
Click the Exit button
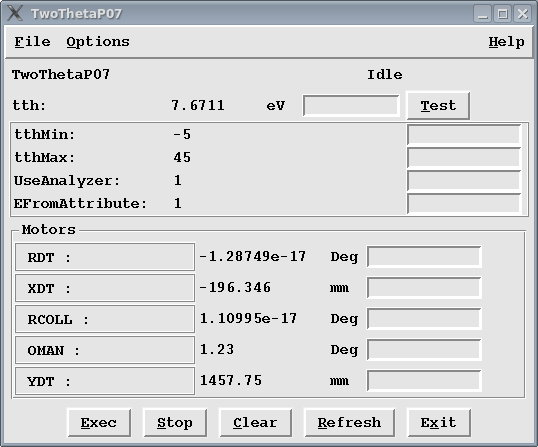pyautogui.click(x=438, y=423)
